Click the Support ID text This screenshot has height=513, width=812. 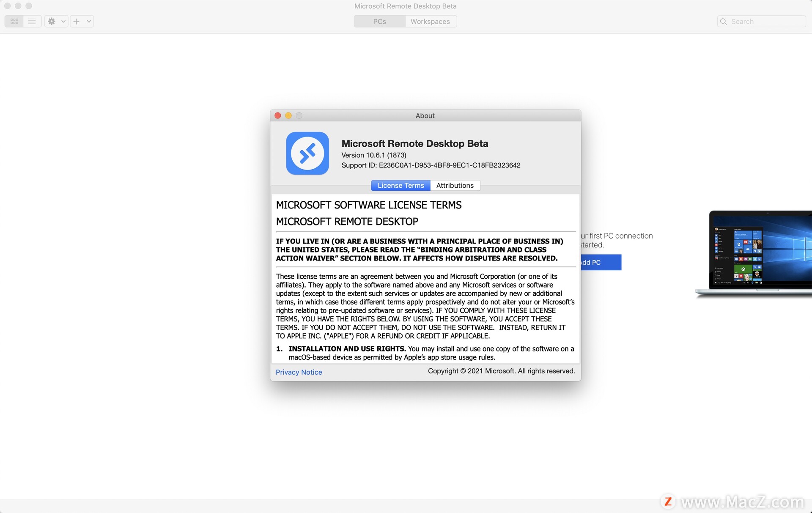[x=431, y=165]
